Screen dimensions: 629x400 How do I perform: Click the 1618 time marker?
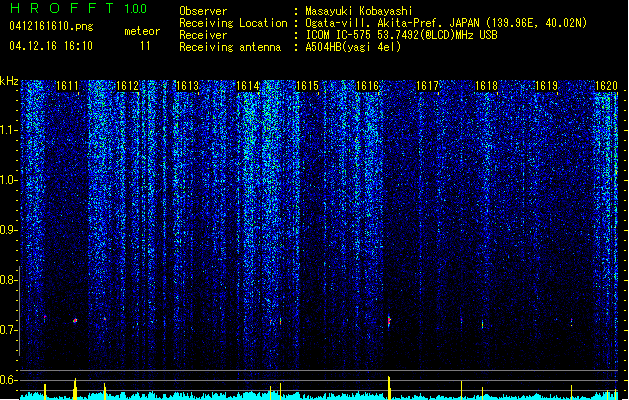486,85
